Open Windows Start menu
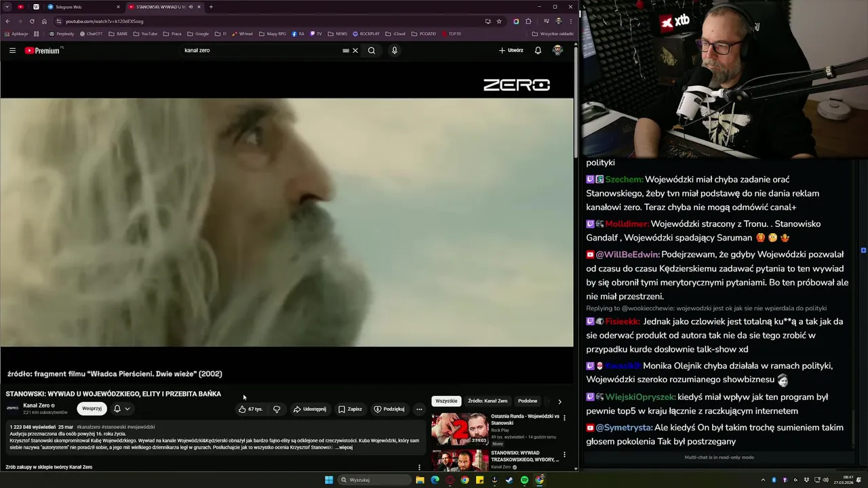Screen dimensions: 868x488 [329, 480]
